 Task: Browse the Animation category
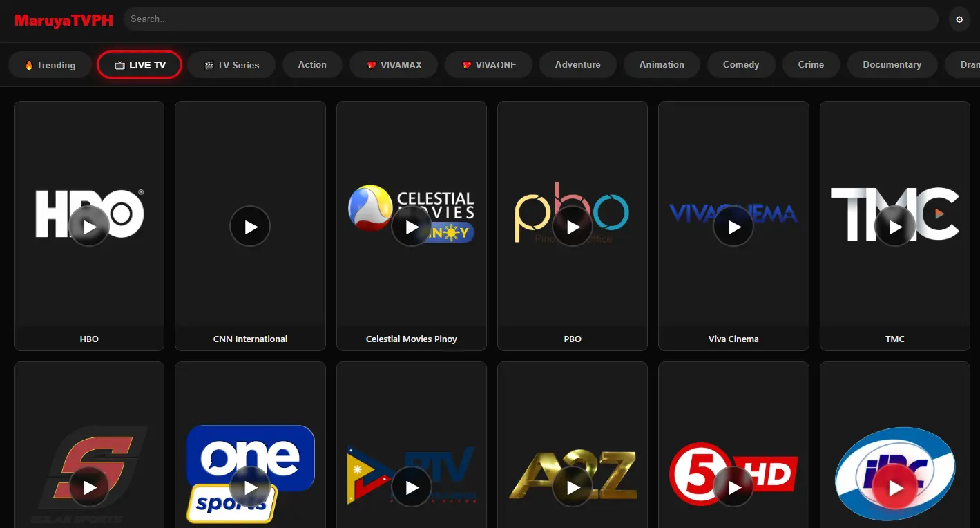662,65
